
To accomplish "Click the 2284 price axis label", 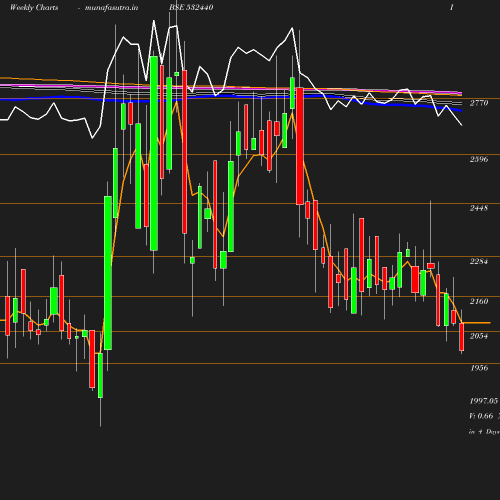I will pos(479,261).
